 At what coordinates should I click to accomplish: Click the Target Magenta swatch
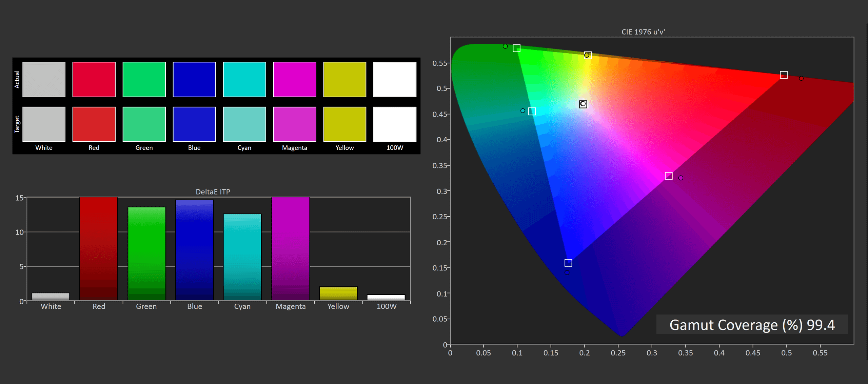click(x=295, y=124)
